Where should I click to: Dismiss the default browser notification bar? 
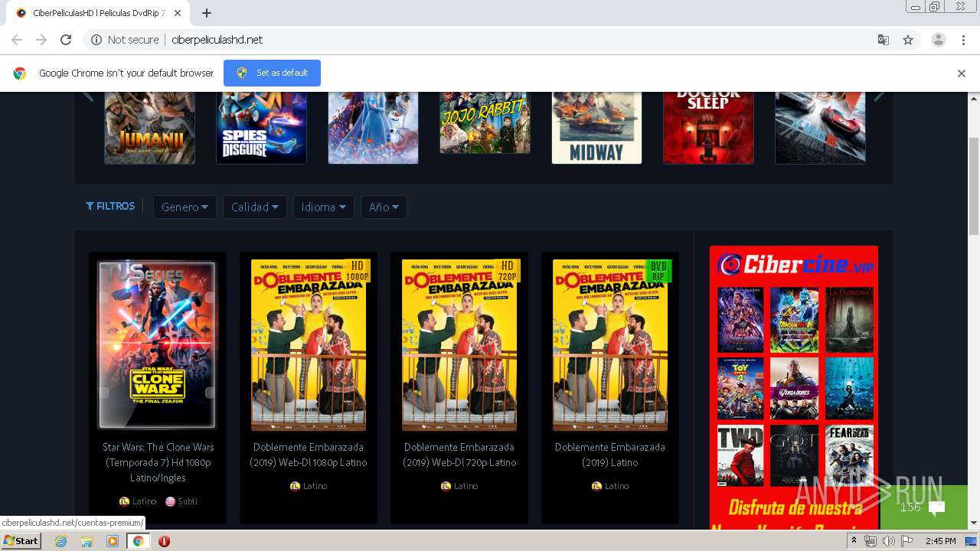coord(962,73)
